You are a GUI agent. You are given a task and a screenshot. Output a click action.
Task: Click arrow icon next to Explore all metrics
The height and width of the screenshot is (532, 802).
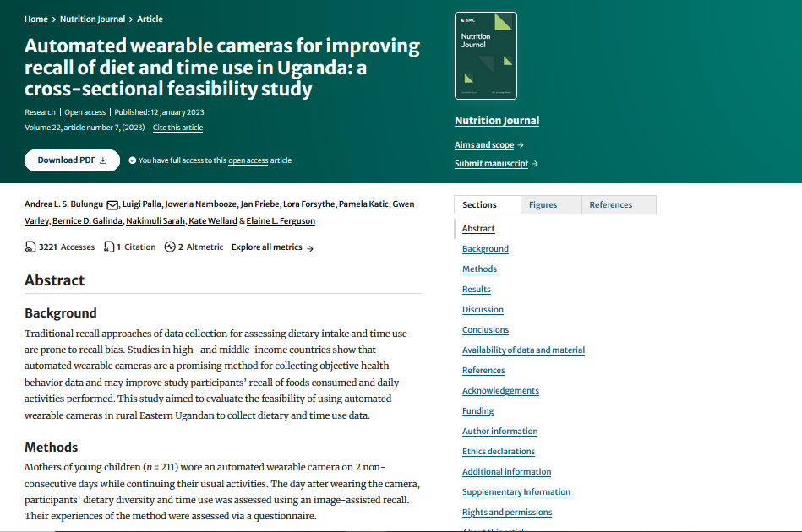pos(310,248)
